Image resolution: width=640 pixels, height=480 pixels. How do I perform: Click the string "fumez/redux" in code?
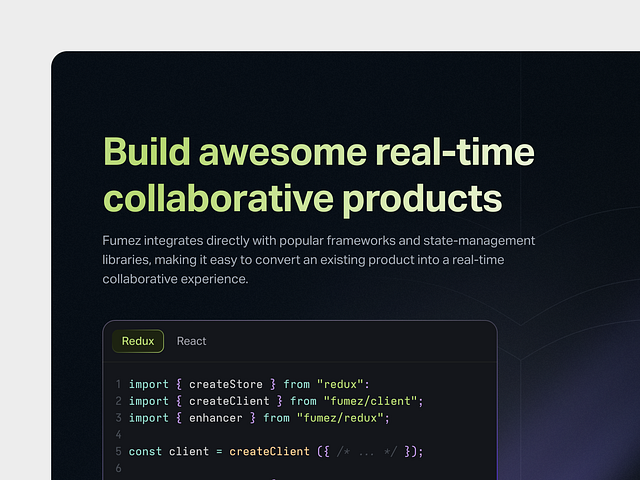[340, 418]
